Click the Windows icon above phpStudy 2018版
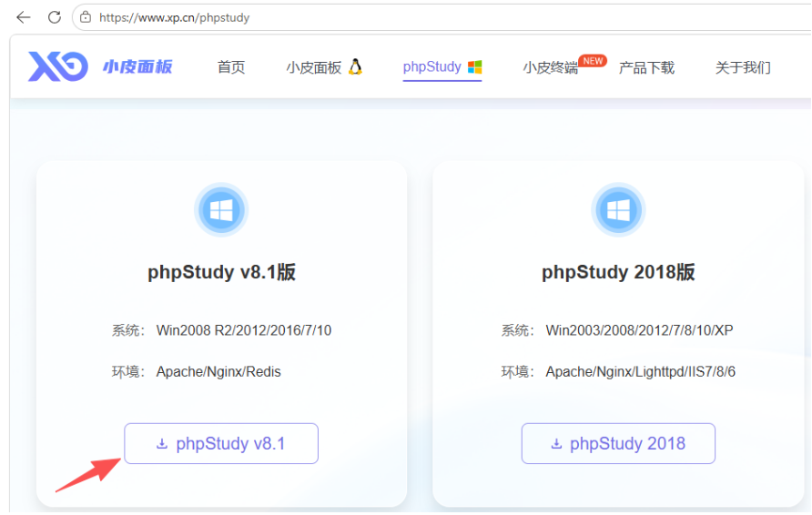 pyautogui.click(x=618, y=210)
